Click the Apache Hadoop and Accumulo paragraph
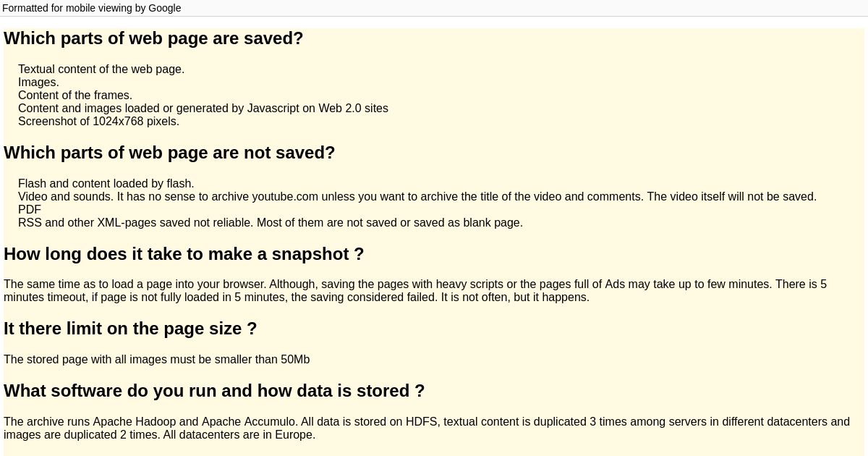The image size is (868, 456). 427,428
